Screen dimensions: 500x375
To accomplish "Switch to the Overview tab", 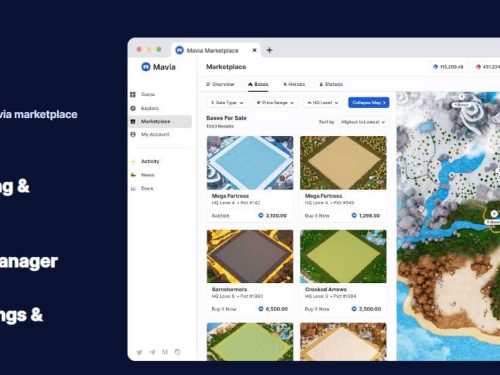I will tap(220, 84).
